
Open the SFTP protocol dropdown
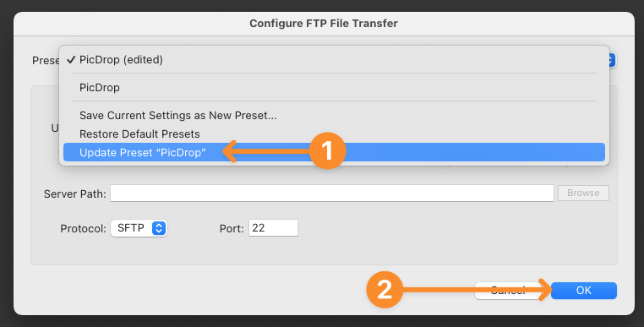click(x=139, y=228)
